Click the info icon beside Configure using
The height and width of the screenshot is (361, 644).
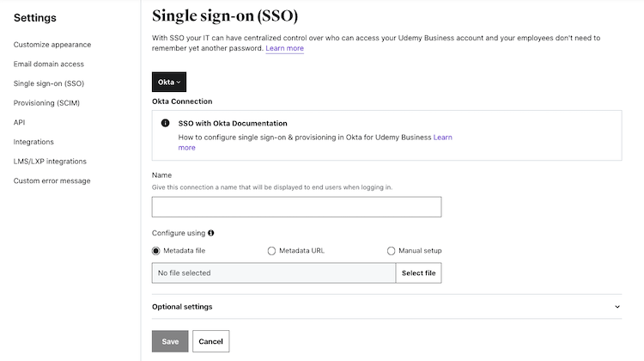pyautogui.click(x=211, y=233)
